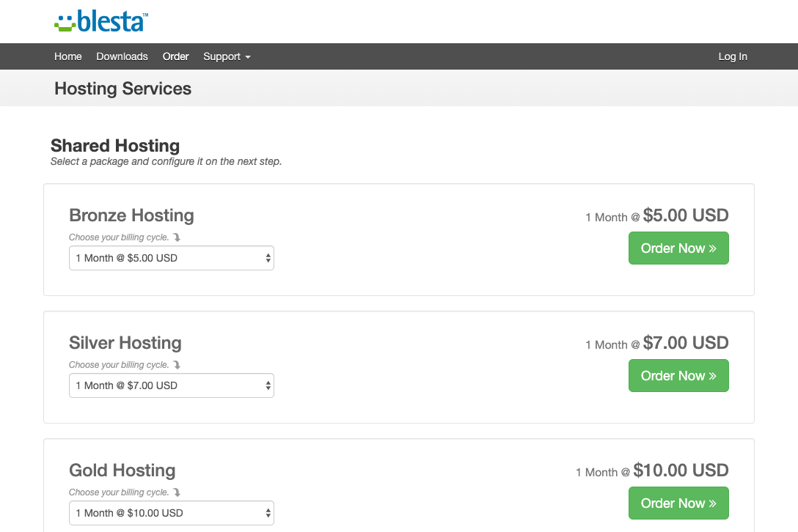Switch to the Order page
Screen dimensions: 798x532
175,56
